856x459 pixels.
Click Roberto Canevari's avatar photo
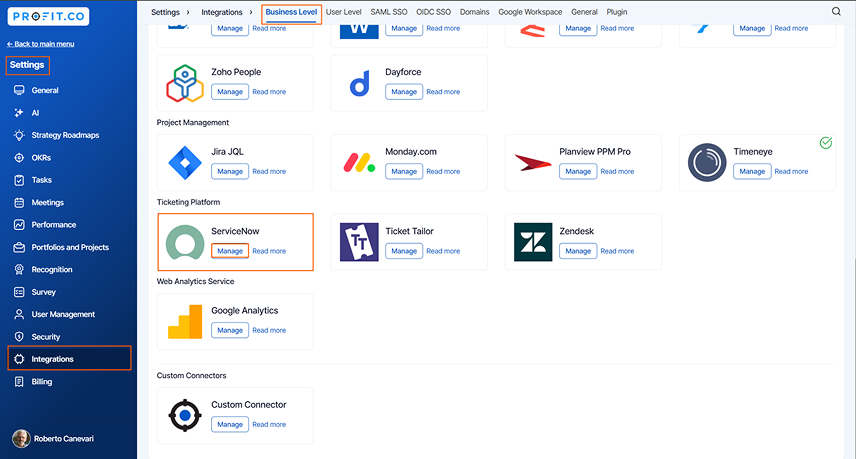(x=21, y=438)
